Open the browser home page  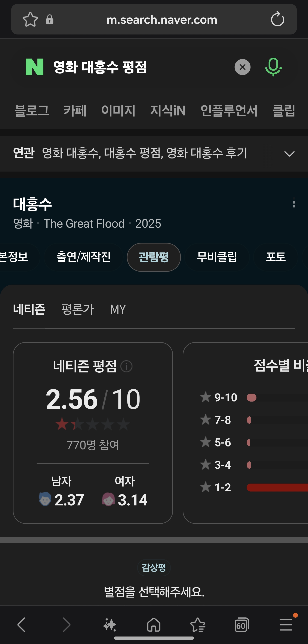tap(154, 625)
